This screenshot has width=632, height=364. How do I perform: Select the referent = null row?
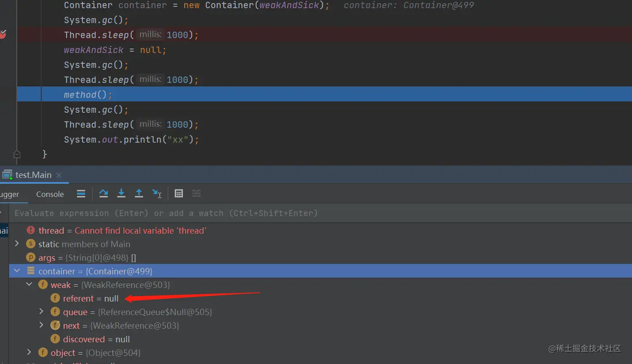point(321,298)
